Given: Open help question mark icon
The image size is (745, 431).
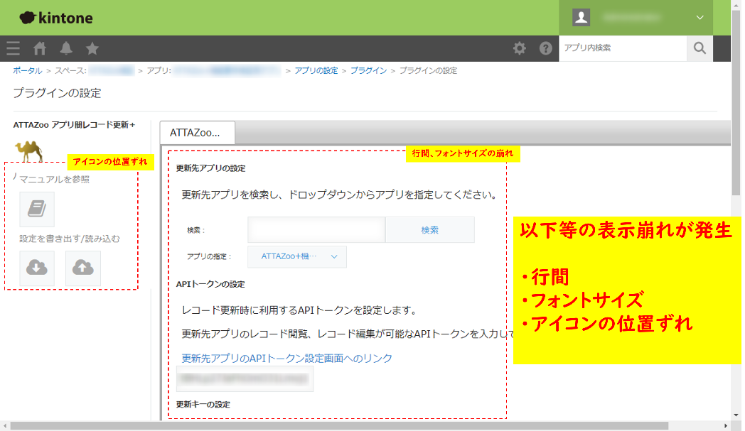Looking at the screenshot, I should point(545,48).
